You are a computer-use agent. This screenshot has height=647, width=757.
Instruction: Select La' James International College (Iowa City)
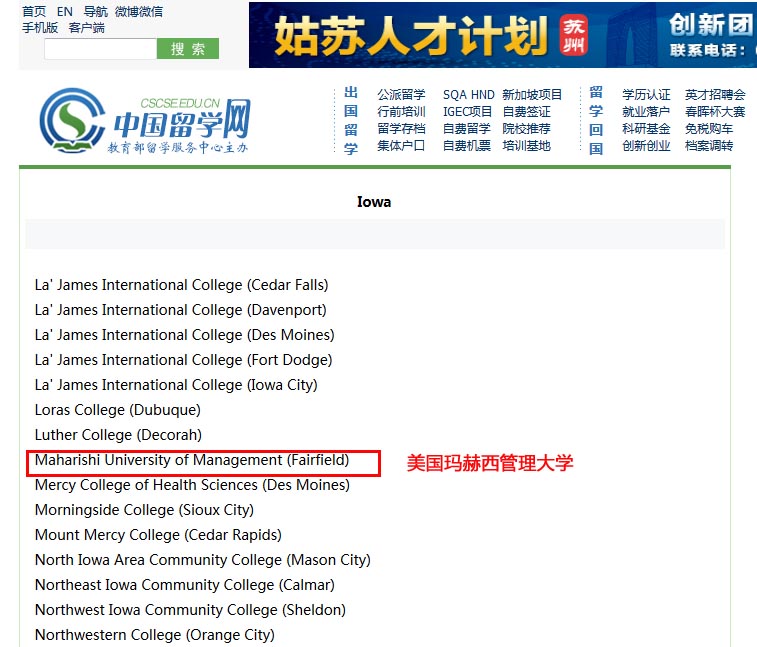pyautogui.click(x=176, y=385)
